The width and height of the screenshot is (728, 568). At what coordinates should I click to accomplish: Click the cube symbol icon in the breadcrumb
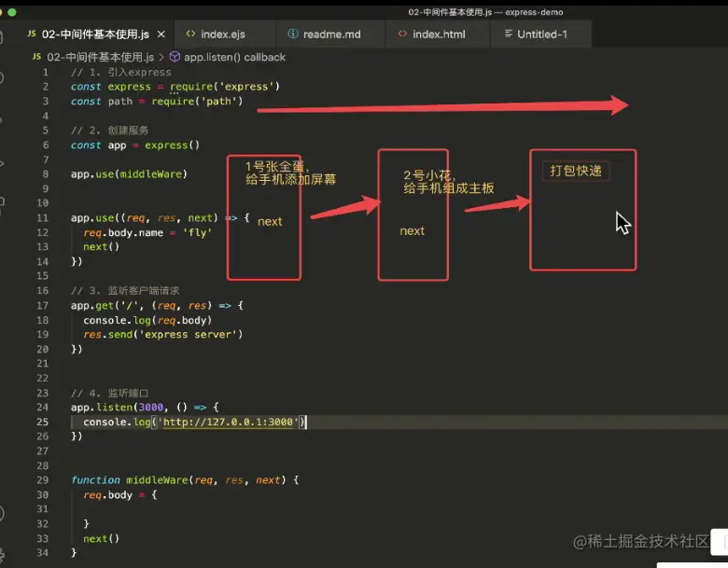(175, 57)
